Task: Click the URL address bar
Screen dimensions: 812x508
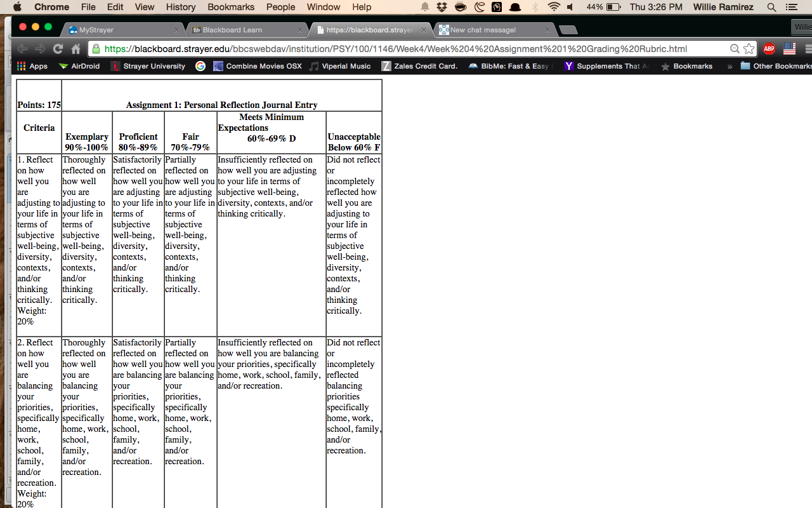Action: (413, 49)
